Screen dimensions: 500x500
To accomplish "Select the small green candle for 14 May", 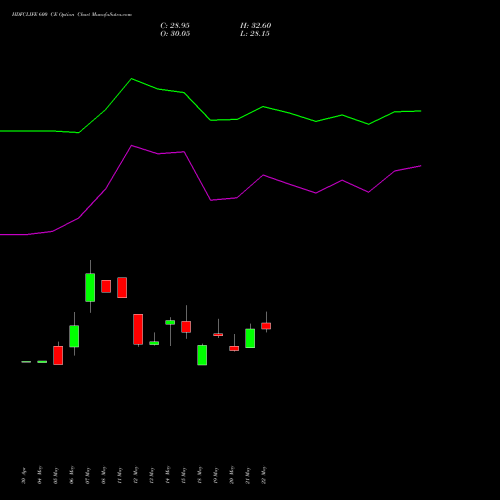I will 170,322.
